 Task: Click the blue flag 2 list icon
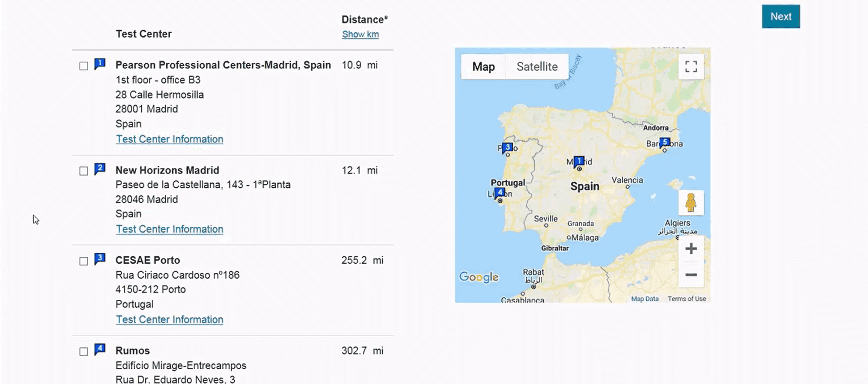(100, 169)
